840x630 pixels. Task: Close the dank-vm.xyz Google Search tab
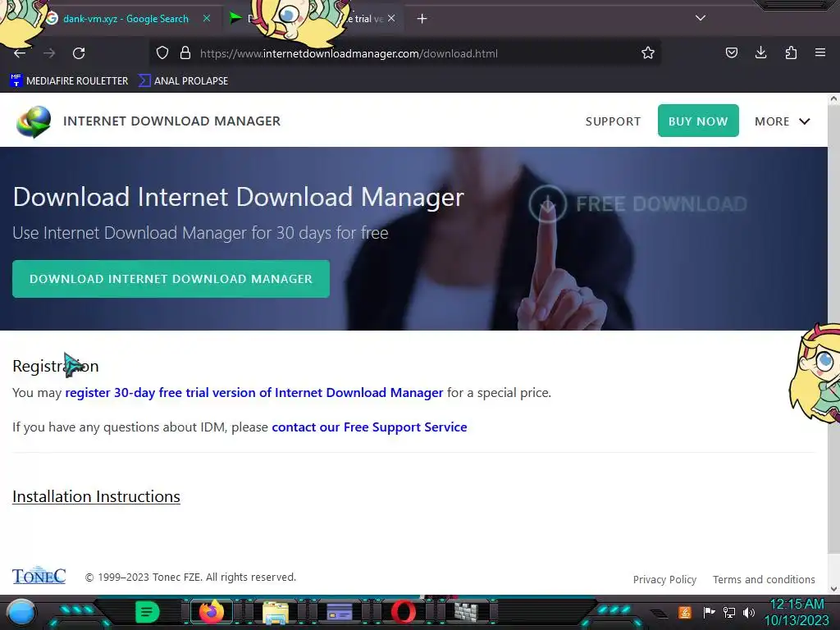(x=206, y=18)
